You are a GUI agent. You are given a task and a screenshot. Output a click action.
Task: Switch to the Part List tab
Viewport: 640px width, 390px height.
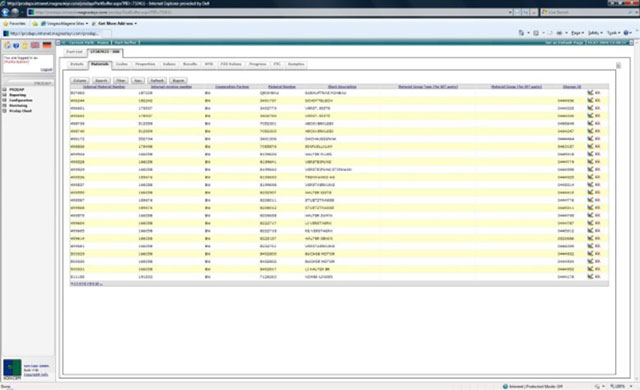pos(75,52)
